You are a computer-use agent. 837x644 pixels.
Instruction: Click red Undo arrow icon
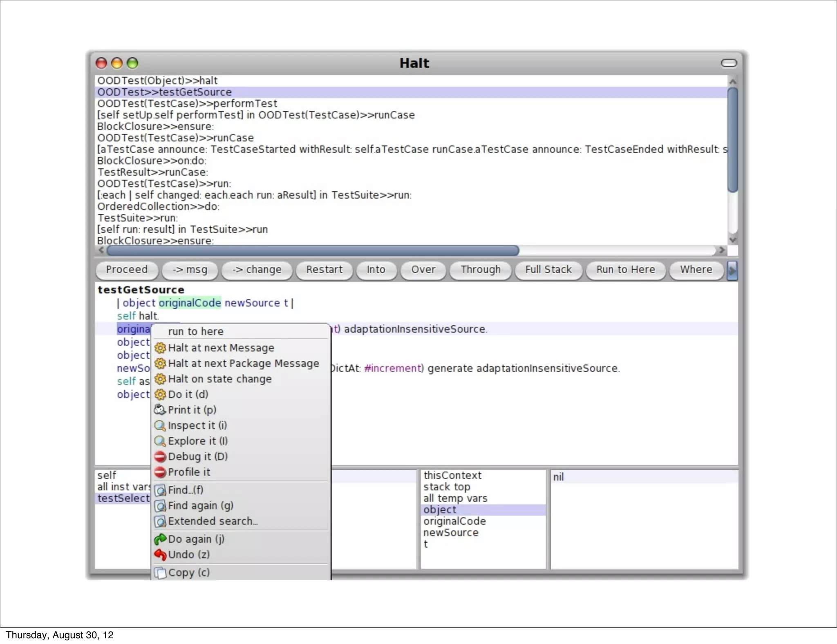point(160,555)
